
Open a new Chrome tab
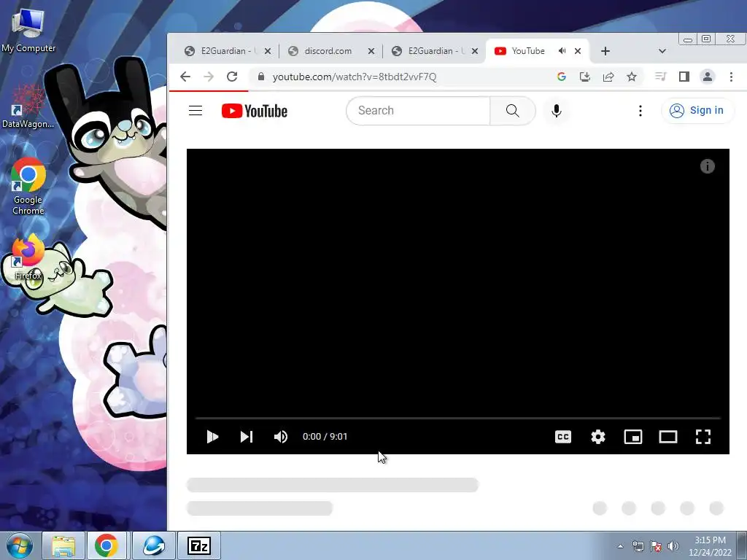click(605, 51)
